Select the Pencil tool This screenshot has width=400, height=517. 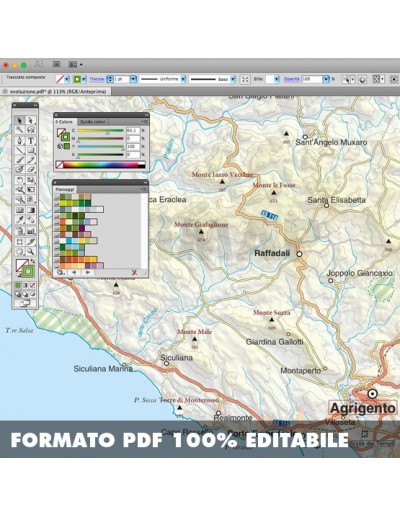click(x=31, y=160)
